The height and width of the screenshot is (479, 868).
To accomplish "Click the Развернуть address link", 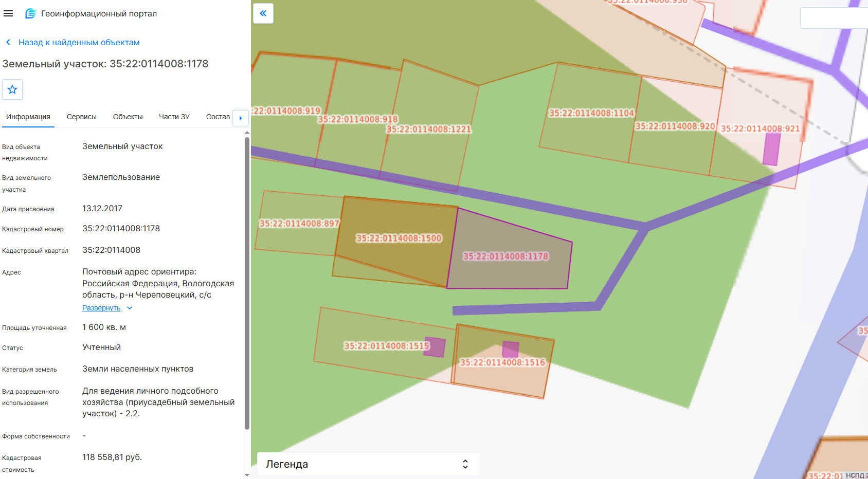I will (x=101, y=308).
